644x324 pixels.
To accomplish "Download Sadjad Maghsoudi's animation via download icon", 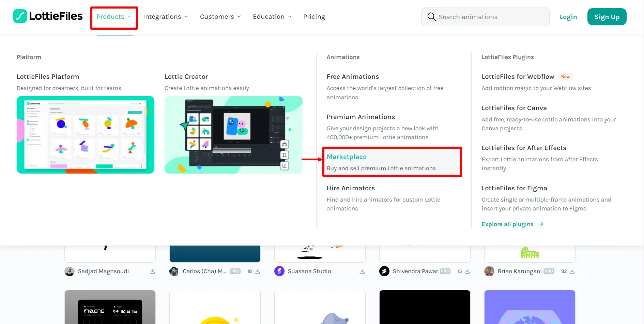I will tap(152, 271).
